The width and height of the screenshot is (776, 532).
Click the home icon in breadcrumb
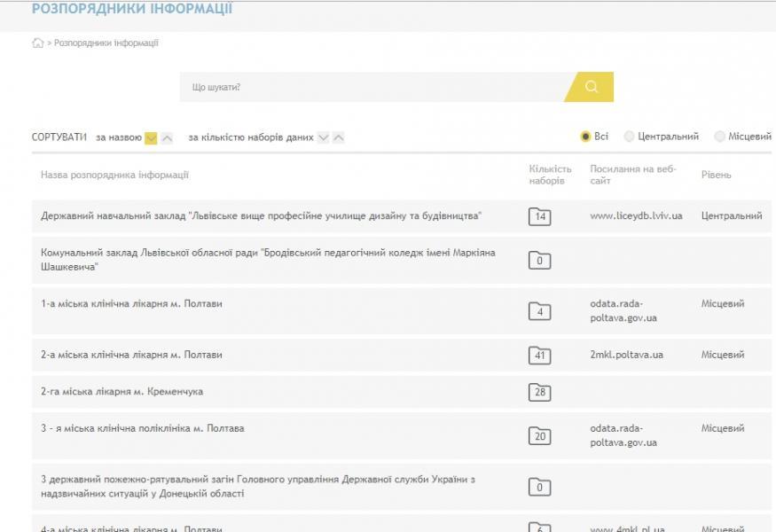tap(38, 43)
